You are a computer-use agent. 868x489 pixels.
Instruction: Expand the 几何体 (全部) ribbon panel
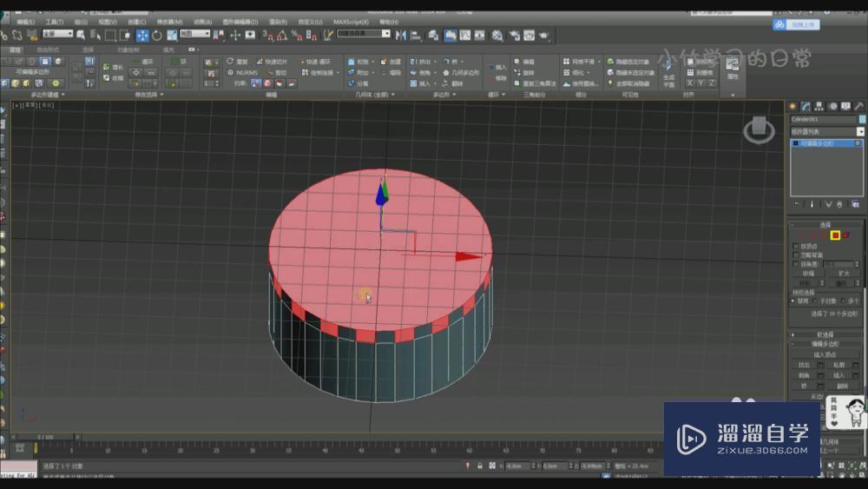pyautogui.click(x=375, y=95)
